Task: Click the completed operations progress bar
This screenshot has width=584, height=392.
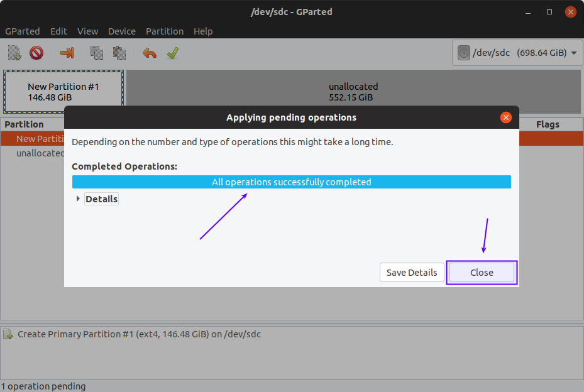Action: tap(291, 182)
